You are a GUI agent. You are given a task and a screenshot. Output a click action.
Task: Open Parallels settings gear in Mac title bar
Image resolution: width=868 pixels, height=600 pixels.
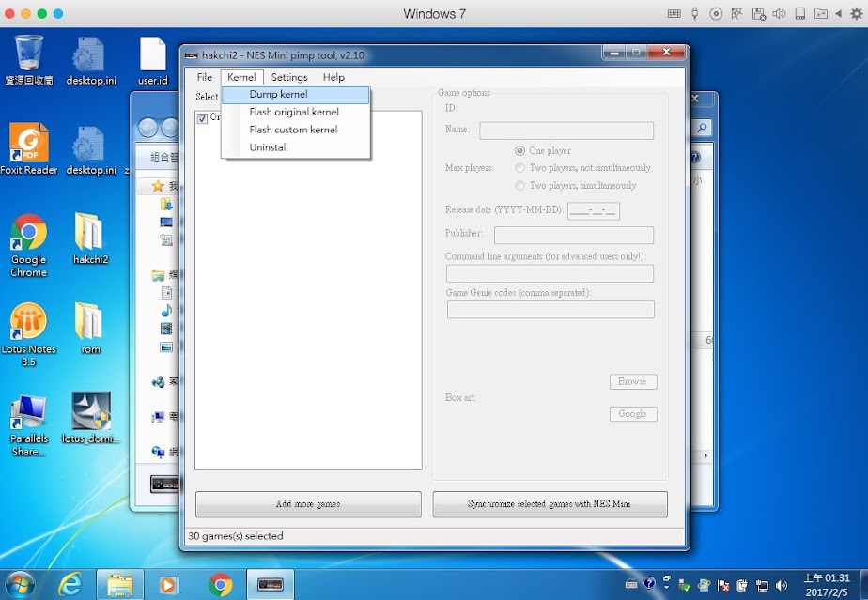pyautogui.click(x=857, y=14)
